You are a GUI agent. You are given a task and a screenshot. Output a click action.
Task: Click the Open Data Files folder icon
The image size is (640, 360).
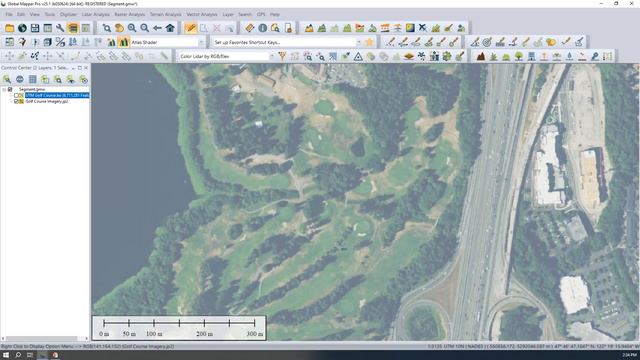point(9,28)
